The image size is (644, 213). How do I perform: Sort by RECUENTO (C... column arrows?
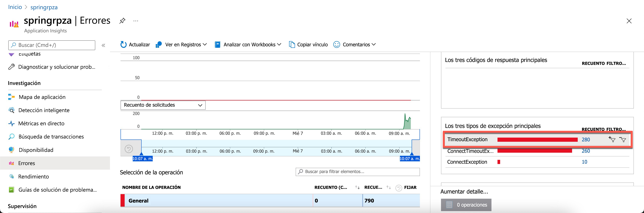click(357, 188)
